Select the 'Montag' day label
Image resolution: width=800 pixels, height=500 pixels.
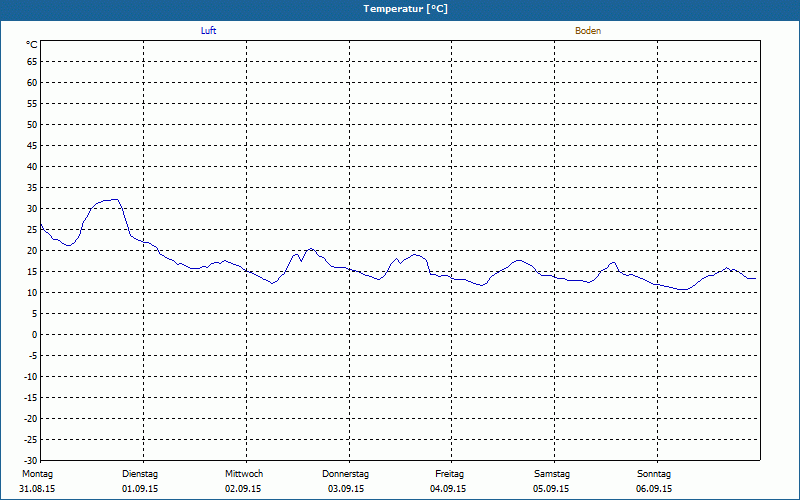(x=37, y=474)
